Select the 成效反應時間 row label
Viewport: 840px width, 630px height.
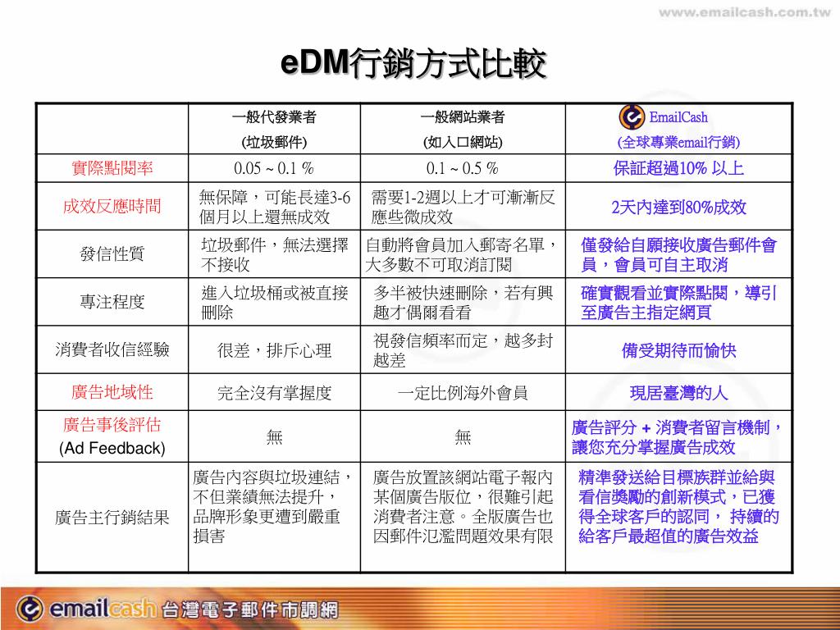click(x=112, y=206)
